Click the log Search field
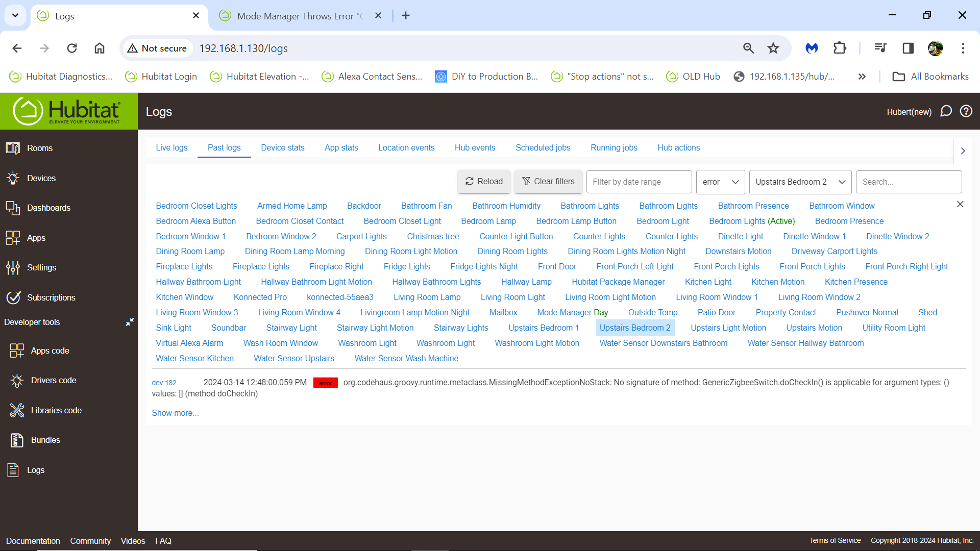 pos(909,182)
